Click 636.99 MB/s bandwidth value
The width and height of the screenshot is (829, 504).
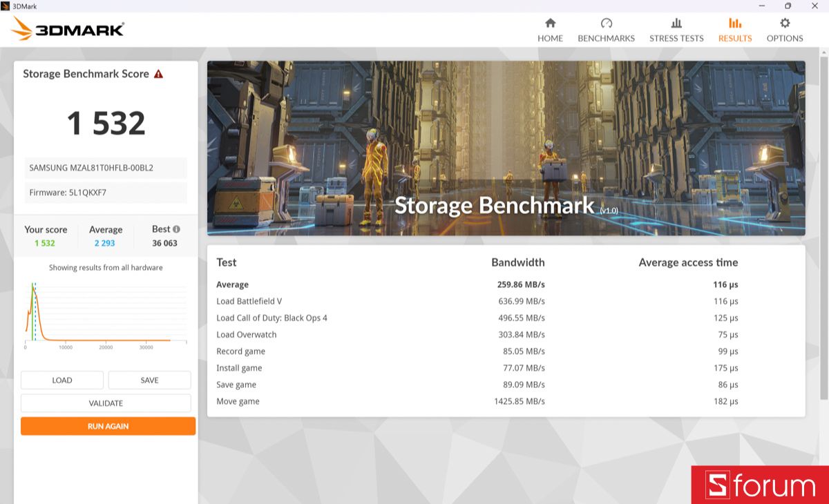click(x=522, y=302)
